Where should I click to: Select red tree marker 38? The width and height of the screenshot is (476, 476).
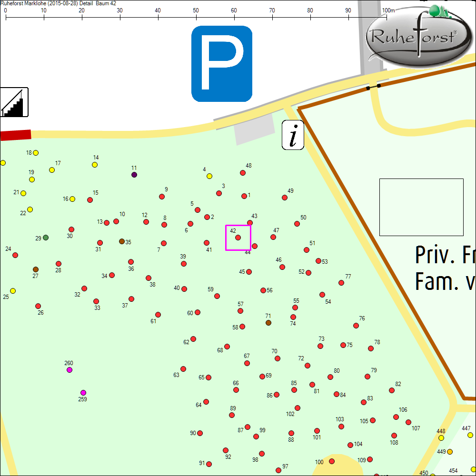pyautogui.click(x=149, y=278)
